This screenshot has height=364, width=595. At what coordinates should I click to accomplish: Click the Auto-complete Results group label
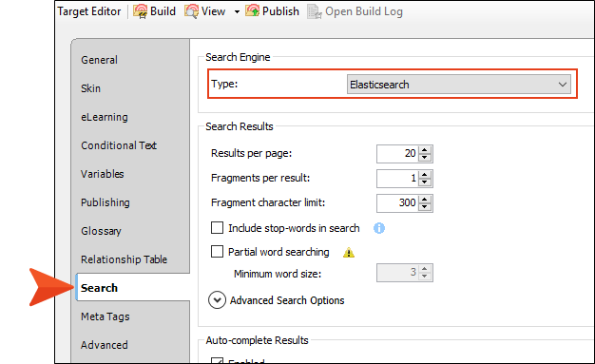257,340
